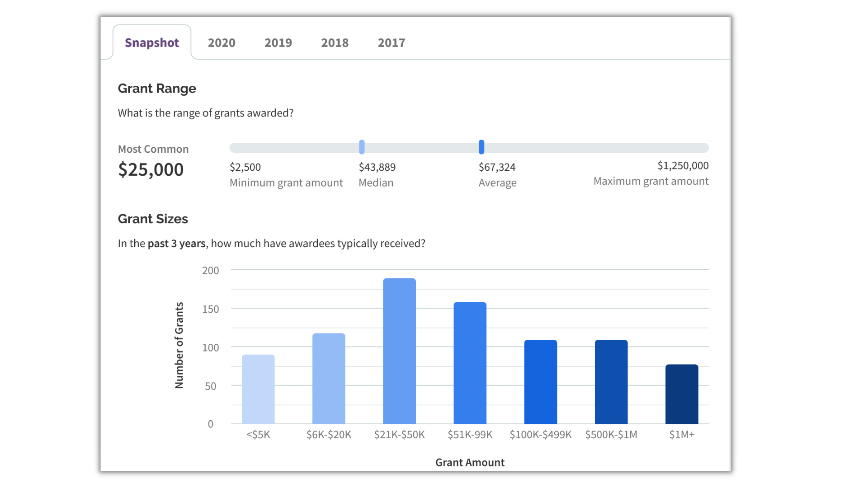The height and width of the screenshot is (488, 868).
Task: Select the $6K-$20K bar
Action: pyautogui.click(x=329, y=379)
